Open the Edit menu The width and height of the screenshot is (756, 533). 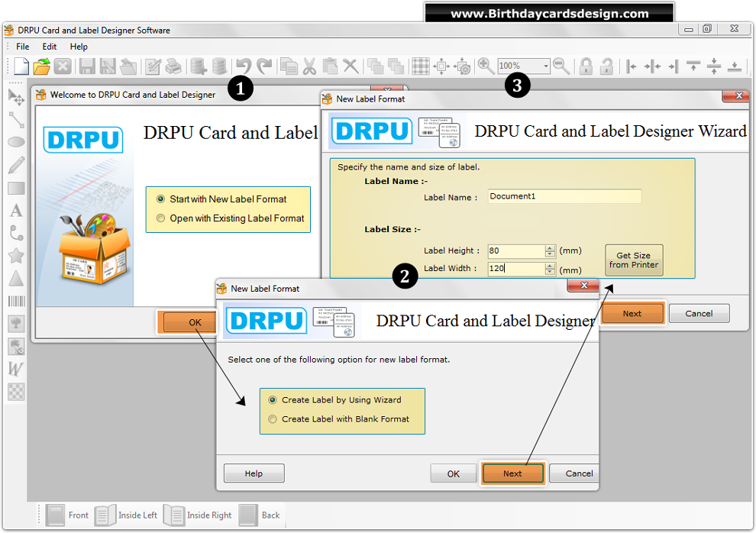pyautogui.click(x=49, y=47)
